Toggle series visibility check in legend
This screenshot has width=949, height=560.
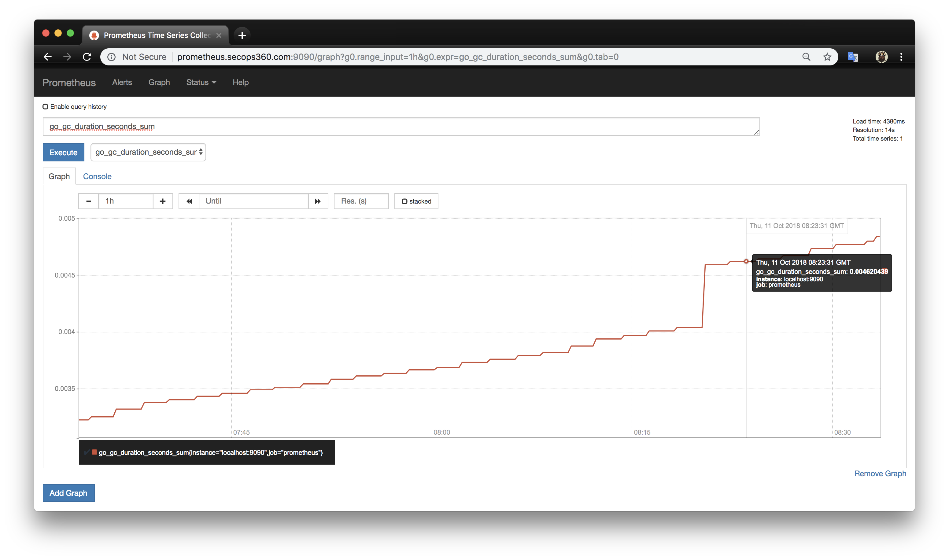tap(87, 452)
